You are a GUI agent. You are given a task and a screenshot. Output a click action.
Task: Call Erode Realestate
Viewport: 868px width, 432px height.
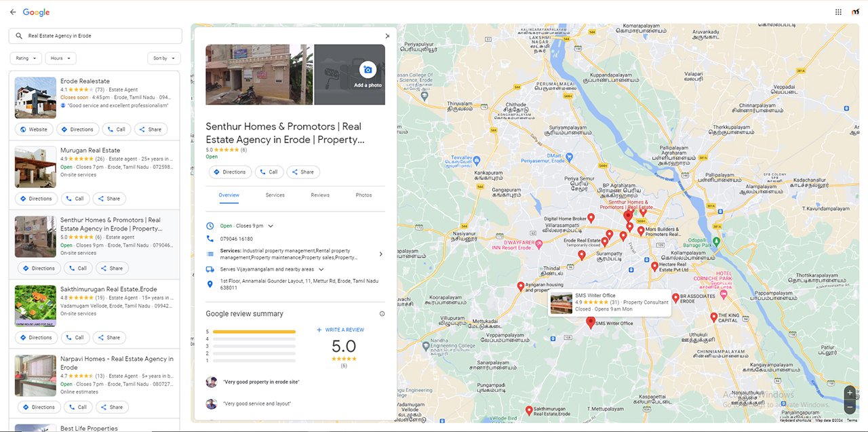coord(117,130)
